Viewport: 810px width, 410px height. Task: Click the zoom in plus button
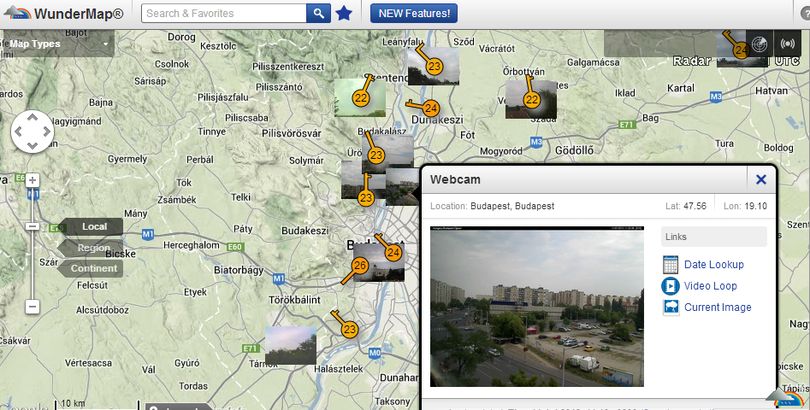coord(33,180)
